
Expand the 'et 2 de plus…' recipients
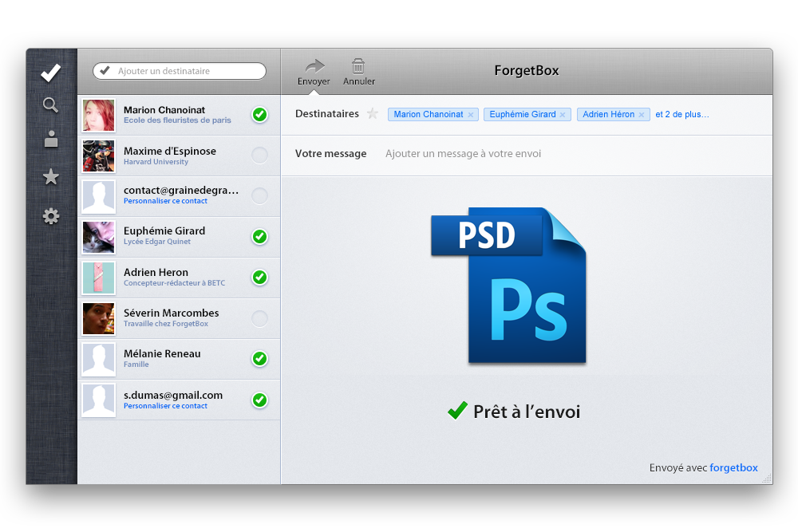[682, 114]
